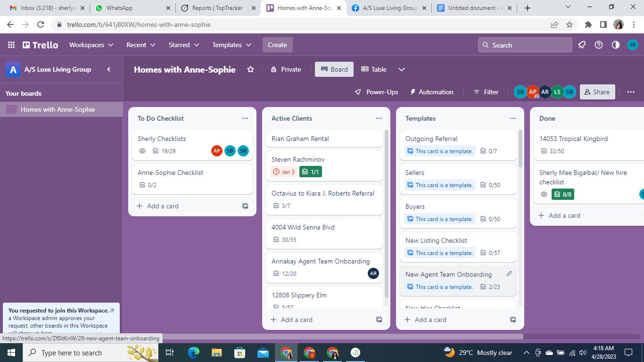
Task: Open the Mail app from the taskbar
Action: (x=263, y=353)
